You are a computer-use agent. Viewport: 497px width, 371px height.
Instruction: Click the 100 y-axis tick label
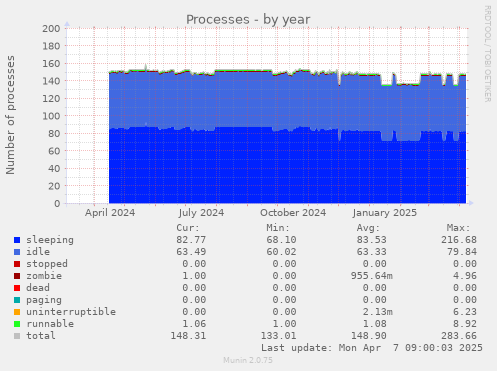click(51, 116)
